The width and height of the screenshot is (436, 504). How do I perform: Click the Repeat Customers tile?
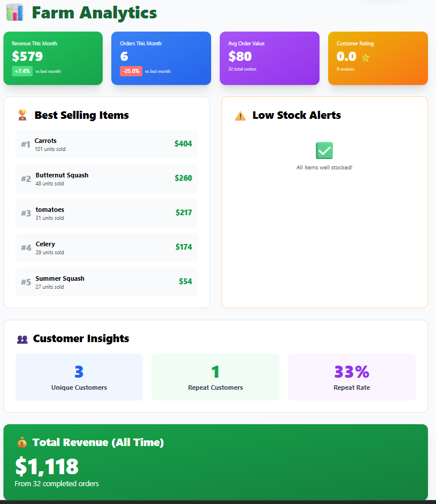[215, 377]
